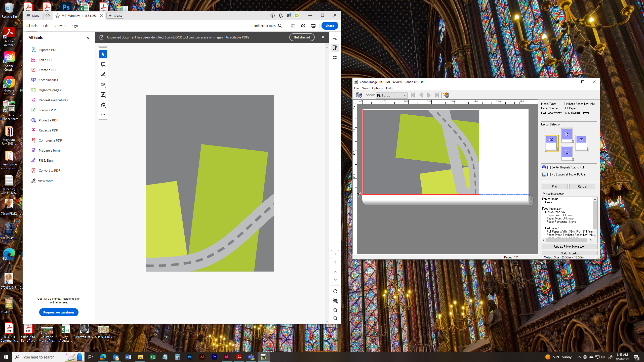Switch to the Convert tab

coord(60,26)
